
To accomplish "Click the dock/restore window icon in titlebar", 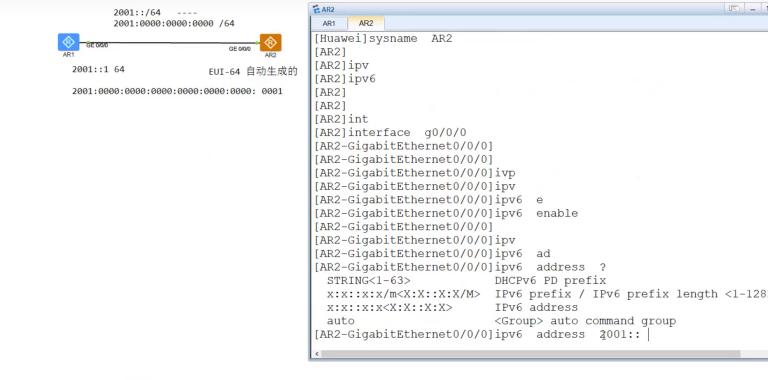I will coord(734,8).
